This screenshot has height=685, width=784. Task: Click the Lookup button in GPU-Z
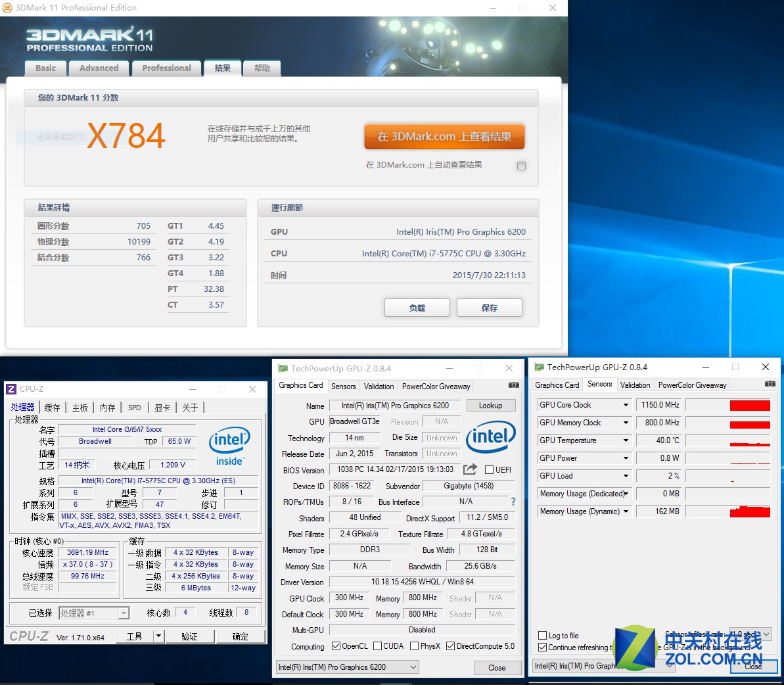(490, 406)
